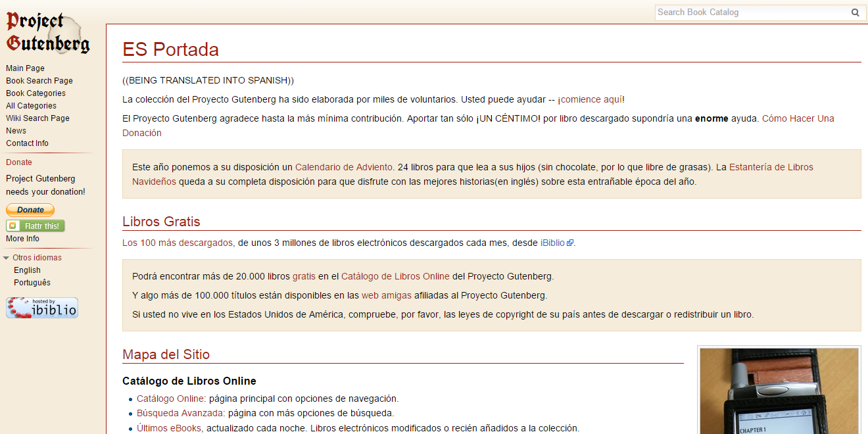Switch language to English

click(x=27, y=270)
